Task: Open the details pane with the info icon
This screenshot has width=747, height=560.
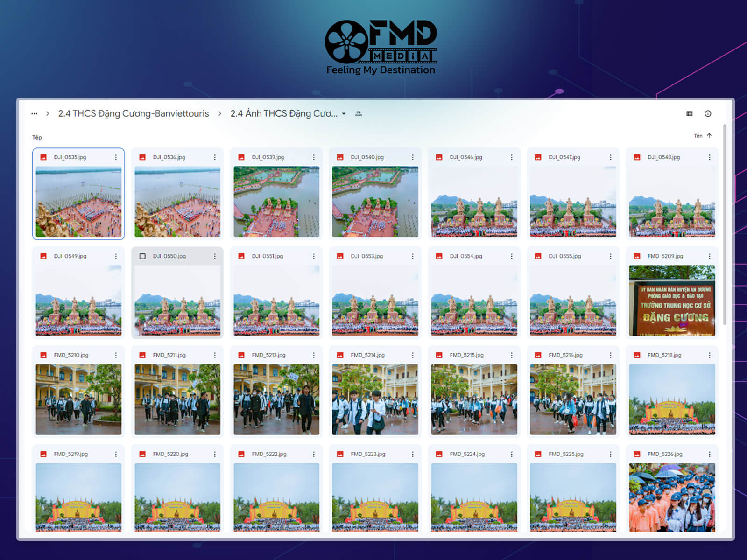Action: pos(708,113)
